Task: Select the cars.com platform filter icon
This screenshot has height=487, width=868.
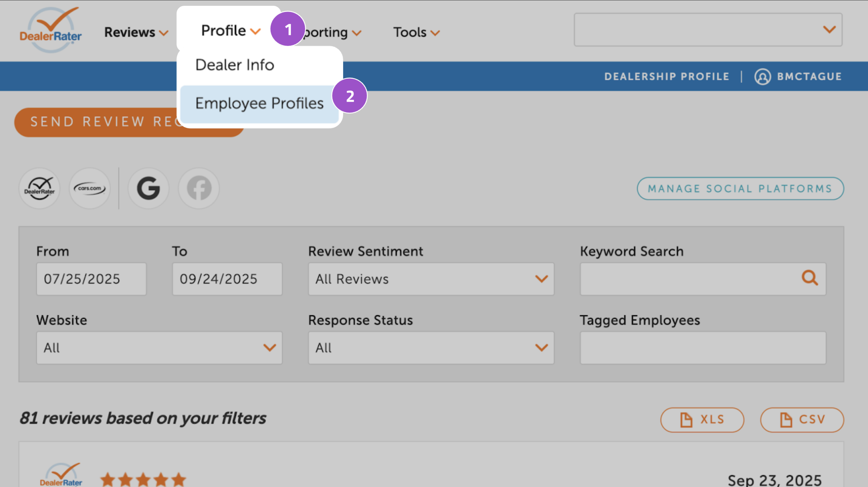Action: [90, 188]
